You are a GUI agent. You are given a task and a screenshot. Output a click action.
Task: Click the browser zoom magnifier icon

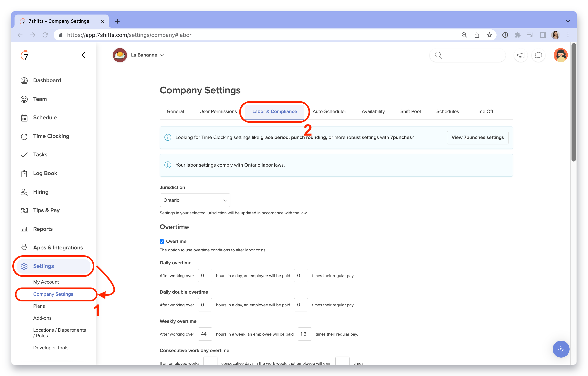coord(464,35)
